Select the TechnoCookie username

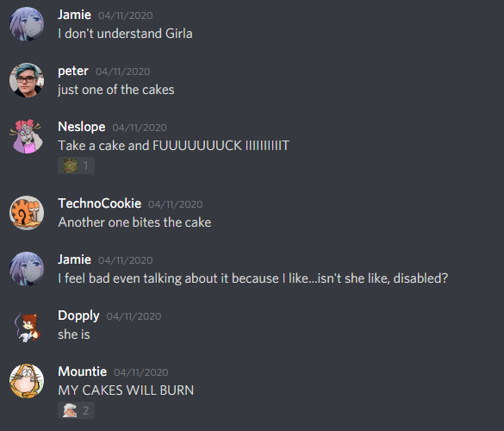pyautogui.click(x=100, y=203)
